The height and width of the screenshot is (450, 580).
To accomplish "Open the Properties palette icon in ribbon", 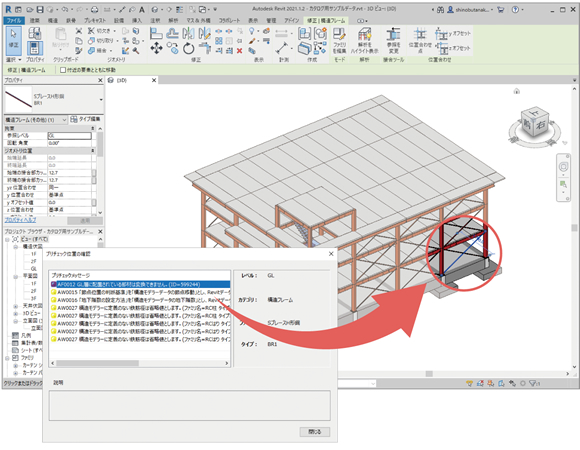I will [35, 48].
